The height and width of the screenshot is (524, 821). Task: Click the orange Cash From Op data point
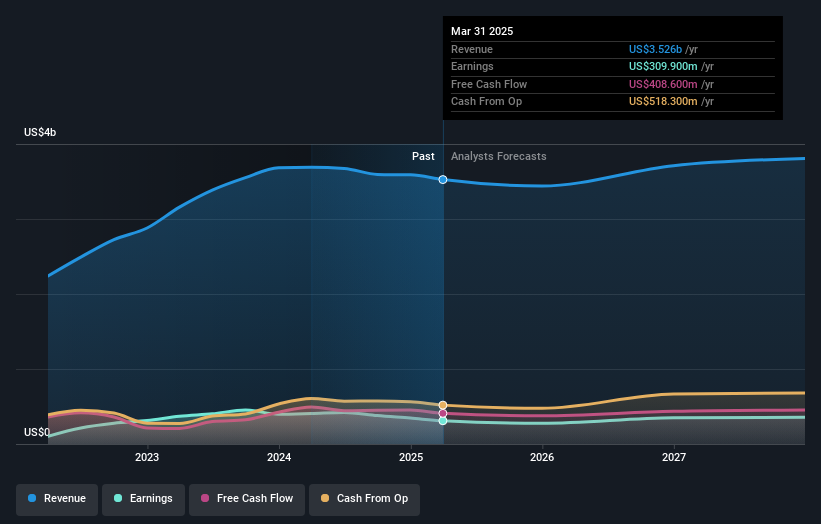coord(443,405)
